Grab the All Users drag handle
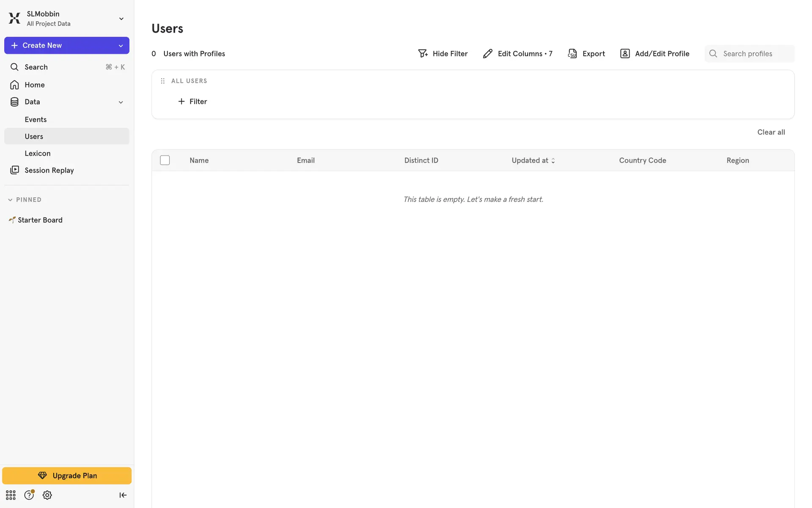The height and width of the screenshot is (508, 812). (163, 81)
